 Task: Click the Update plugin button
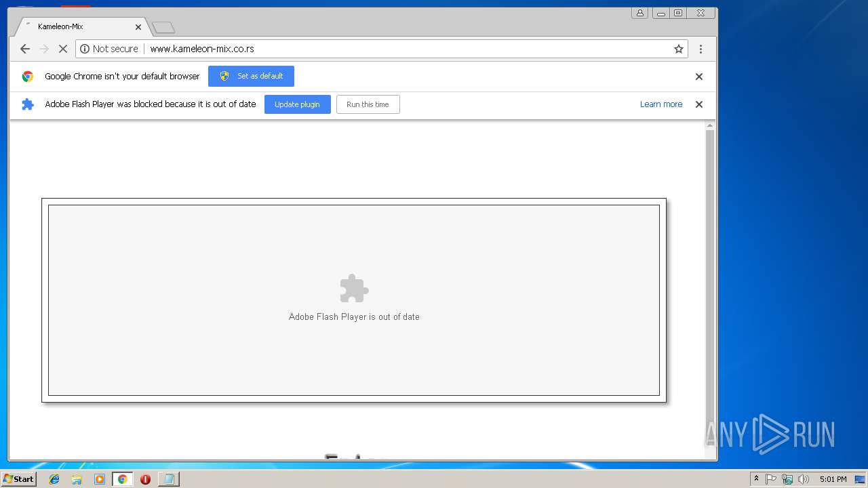pyautogui.click(x=297, y=104)
